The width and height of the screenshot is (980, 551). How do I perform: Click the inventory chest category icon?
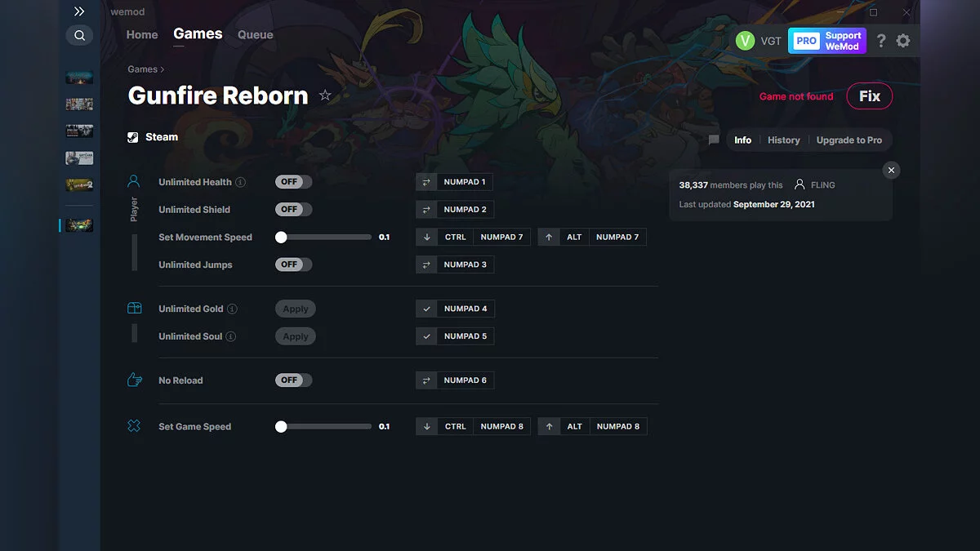(134, 309)
